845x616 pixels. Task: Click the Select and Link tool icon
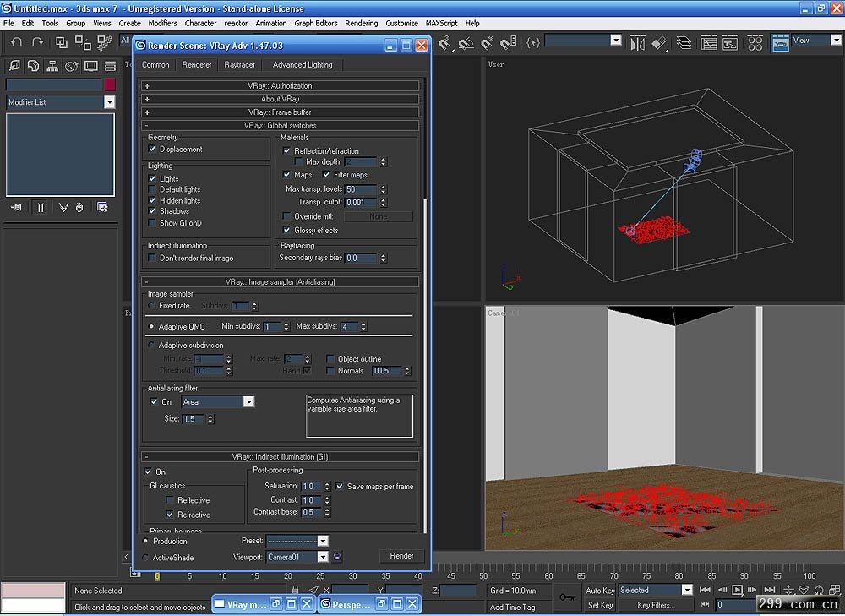[62, 42]
